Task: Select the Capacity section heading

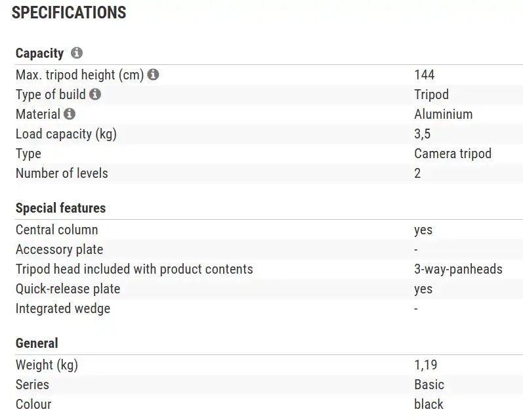Action: pyautogui.click(x=39, y=53)
